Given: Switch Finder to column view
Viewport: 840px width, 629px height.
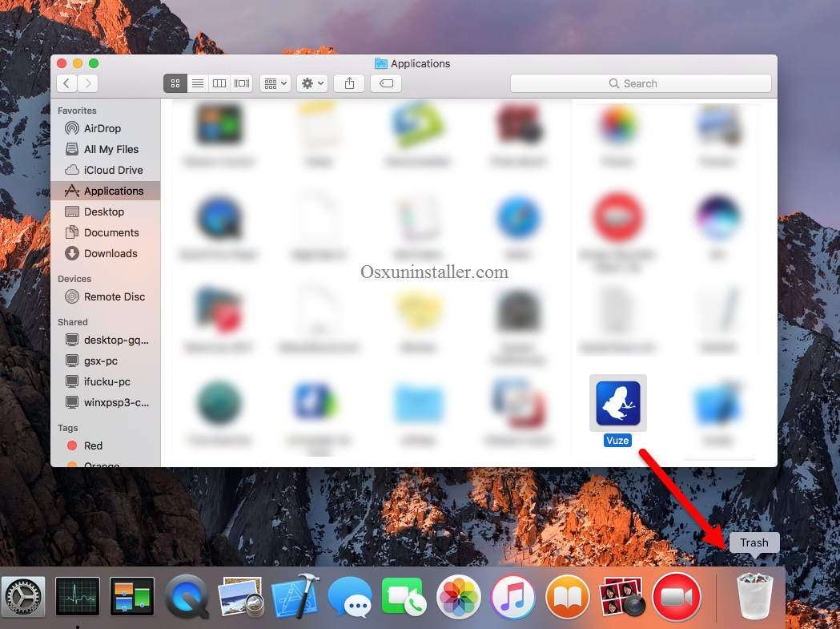Looking at the screenshot, I should 219,83.
